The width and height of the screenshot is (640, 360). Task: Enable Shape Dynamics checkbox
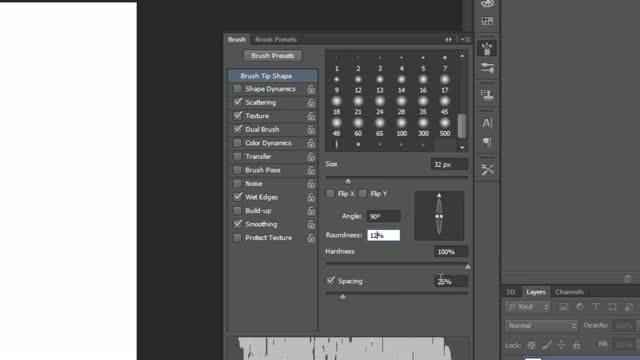point(237,89)
